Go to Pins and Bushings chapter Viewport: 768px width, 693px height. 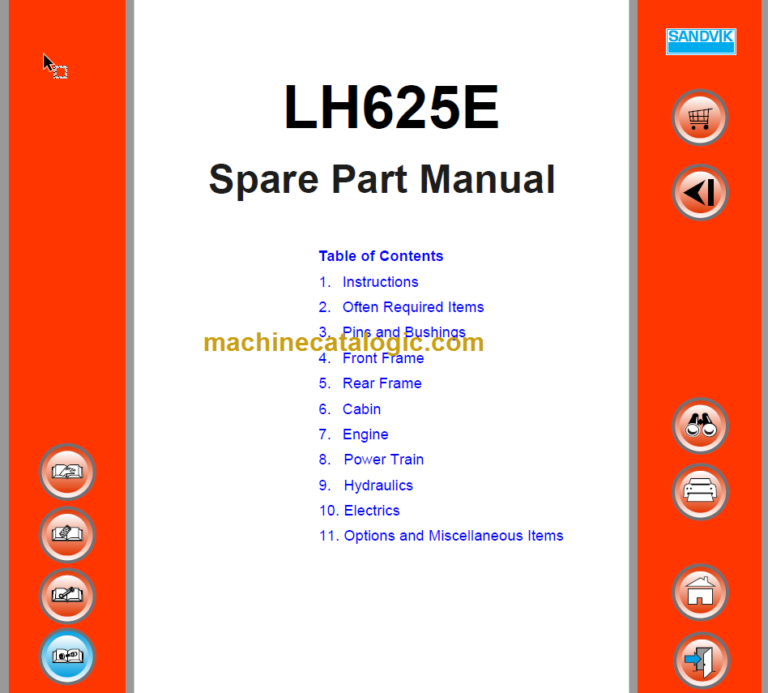click(x=392, y=332)
